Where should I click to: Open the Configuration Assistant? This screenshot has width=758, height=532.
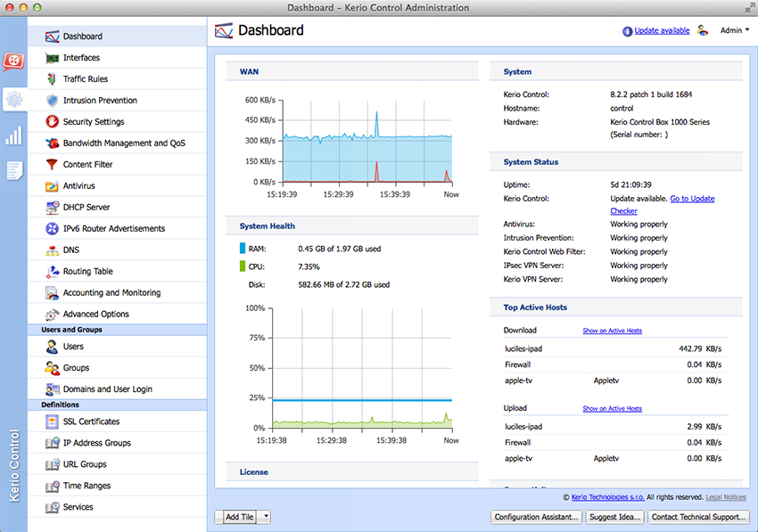[536, 517]
